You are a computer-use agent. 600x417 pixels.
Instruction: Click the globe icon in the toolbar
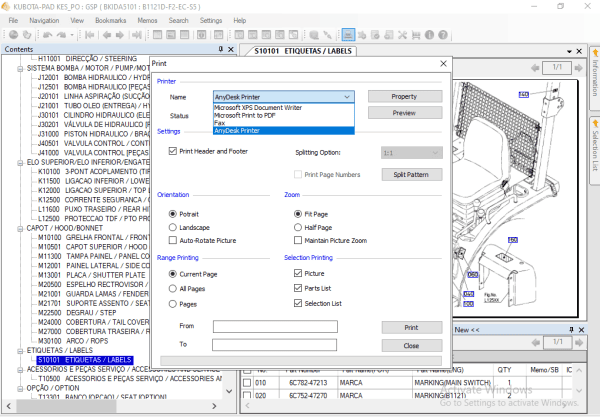click(x=13, y=35)
